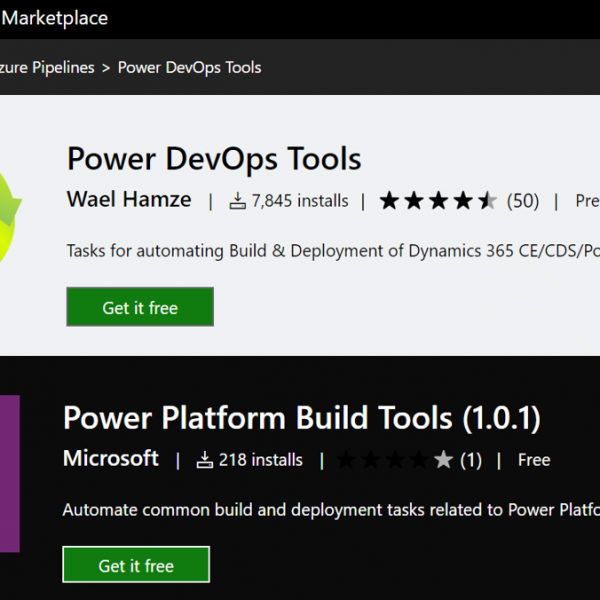Read the Automate common build description

coord(331,510)
